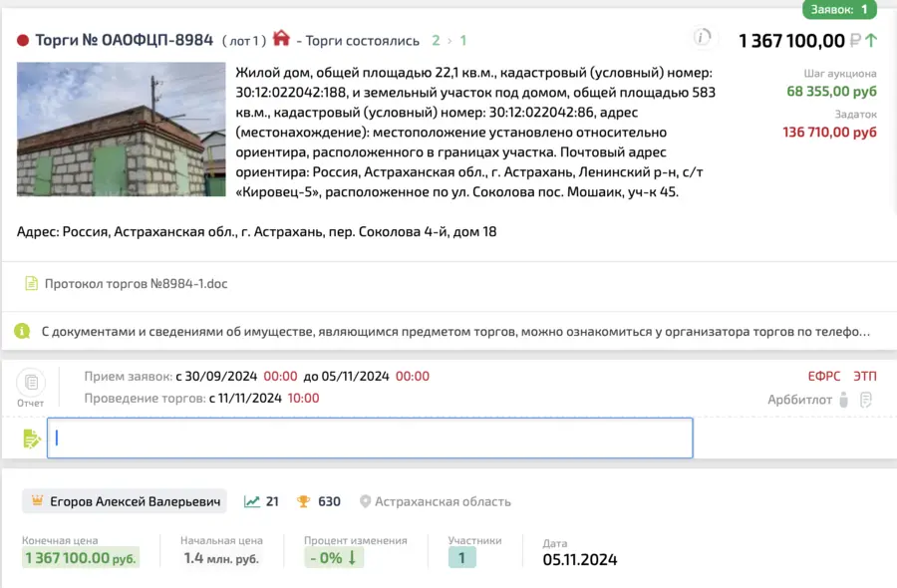Open Егоров Алексей Валерьевич profile chip
Screen dimensions: 897x588
pyautogui.click(x=125, y=501)
